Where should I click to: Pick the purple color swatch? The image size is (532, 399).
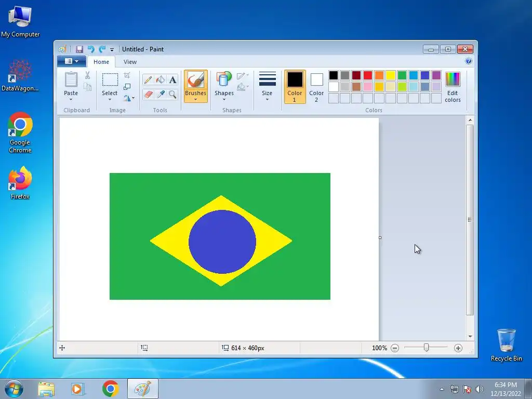[x=436, y=75]
